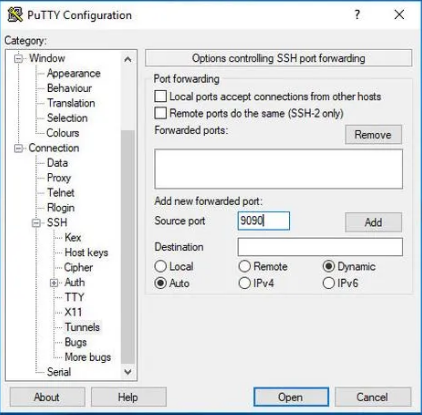Click the Add button for forwarded port
This screenshot has width=422, height=415.
click(x=373, y=222)
